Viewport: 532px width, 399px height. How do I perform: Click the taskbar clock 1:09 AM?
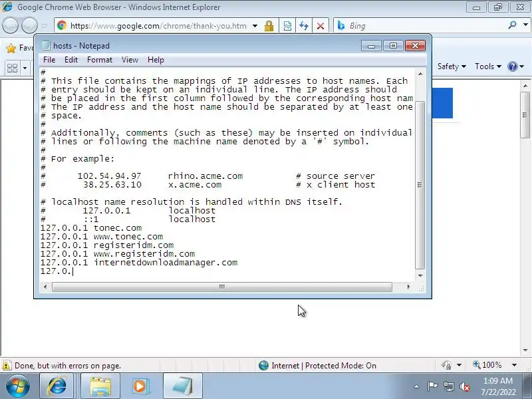(498, 380)
